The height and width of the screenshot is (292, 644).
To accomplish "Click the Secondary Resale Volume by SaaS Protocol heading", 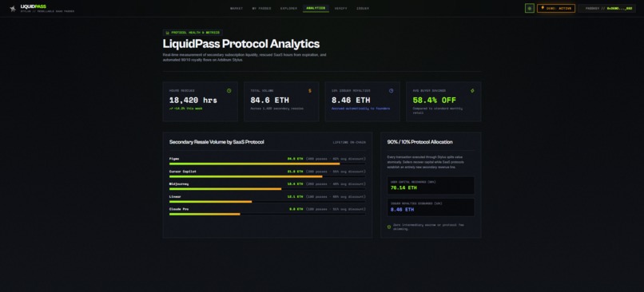I will point(217,142).
